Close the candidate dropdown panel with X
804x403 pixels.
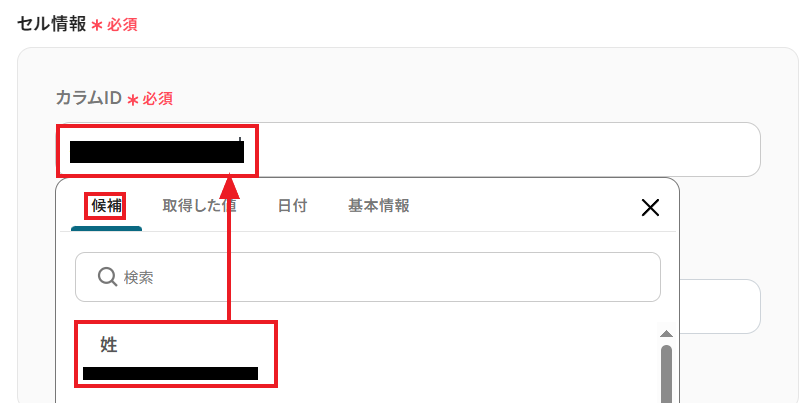(650, 208)
